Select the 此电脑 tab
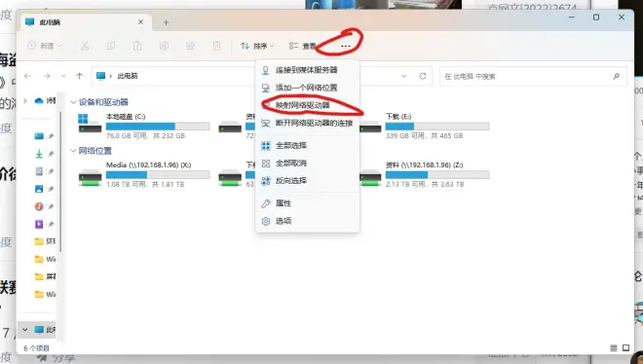Image resolution: width=643 pixels, height=364 pixels. pos(85,22)
